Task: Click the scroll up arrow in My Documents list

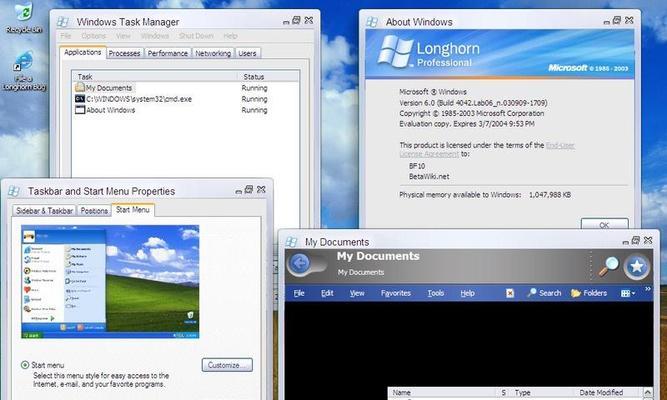Action: tap(647, 392)
